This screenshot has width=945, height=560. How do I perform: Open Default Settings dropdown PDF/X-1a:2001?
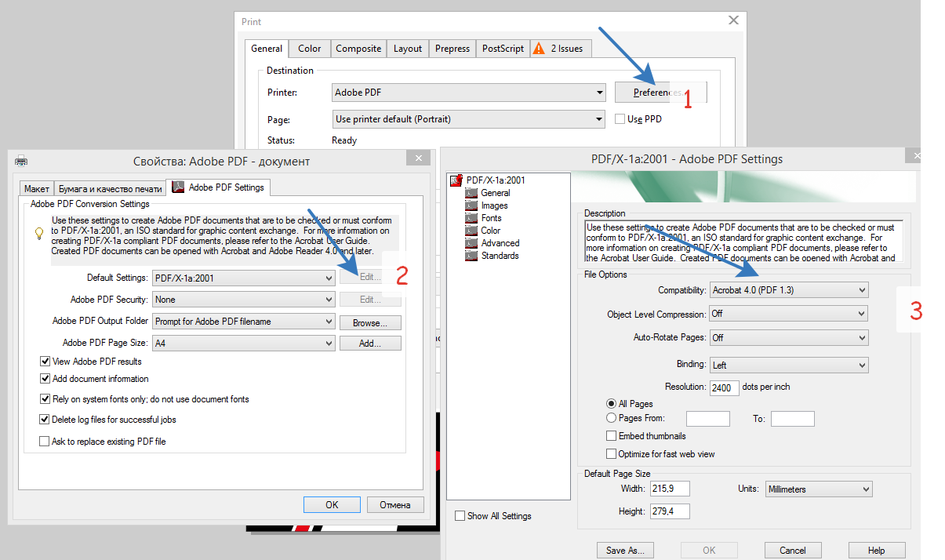point(244,278)
